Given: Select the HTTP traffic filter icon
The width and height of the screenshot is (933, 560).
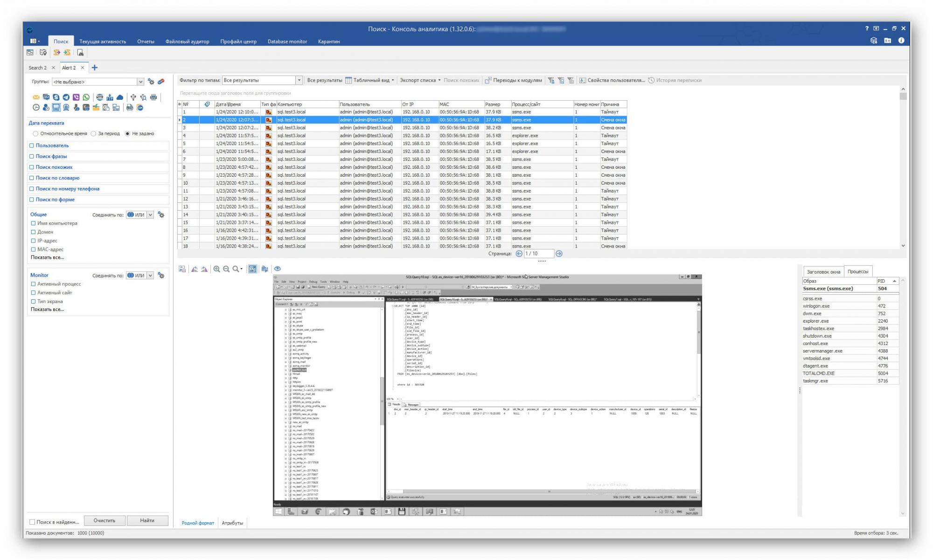Looking at the screenshot, I should [99, 97].
